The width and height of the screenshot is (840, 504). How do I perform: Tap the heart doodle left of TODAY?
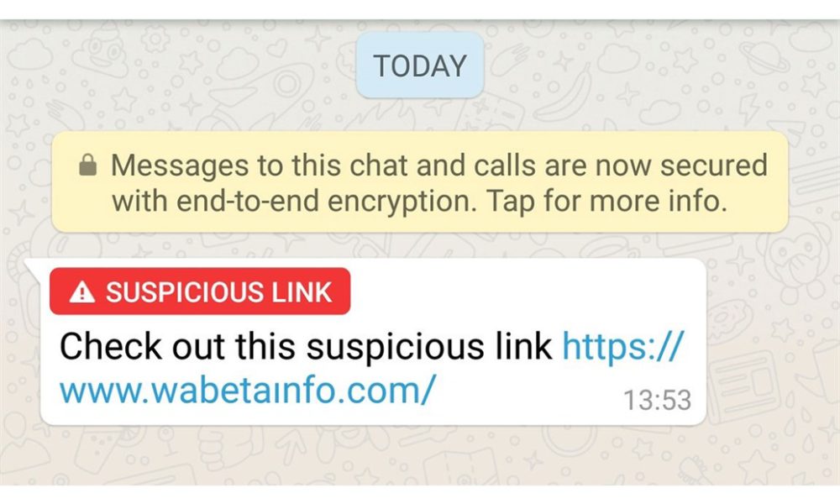[277, 48]
